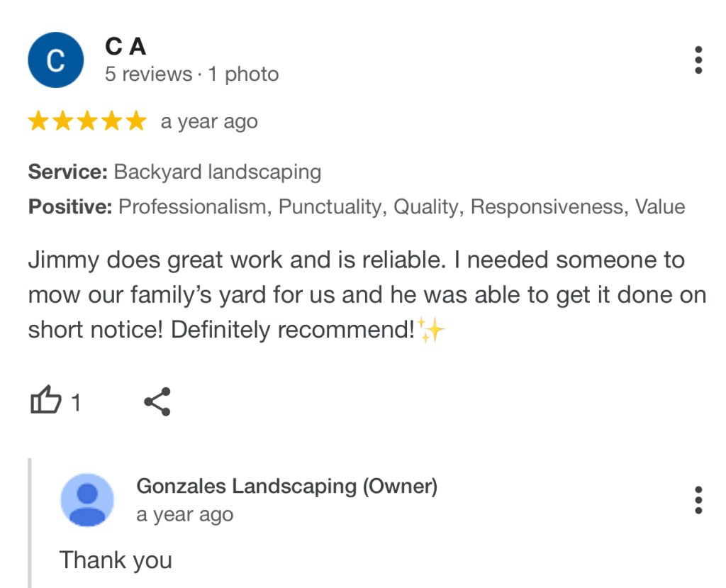Click the "Thank you" owner reply text

[x=116, y=560]
